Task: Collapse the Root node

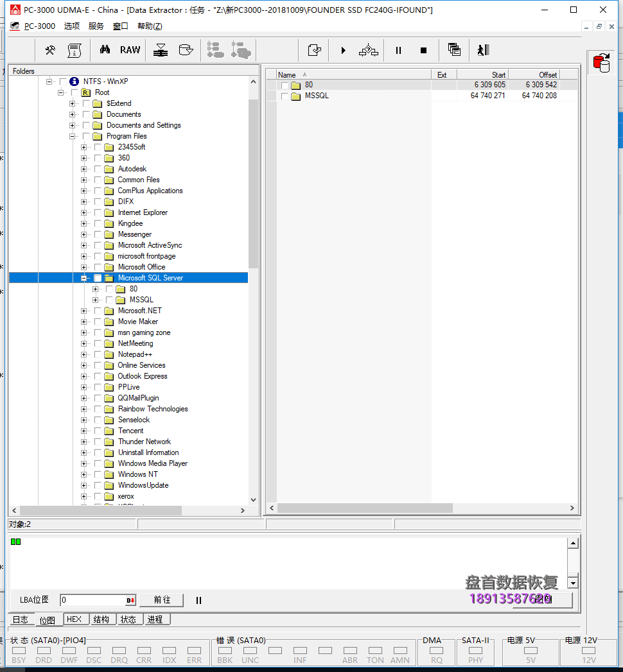Action: (x=60, y=92)
